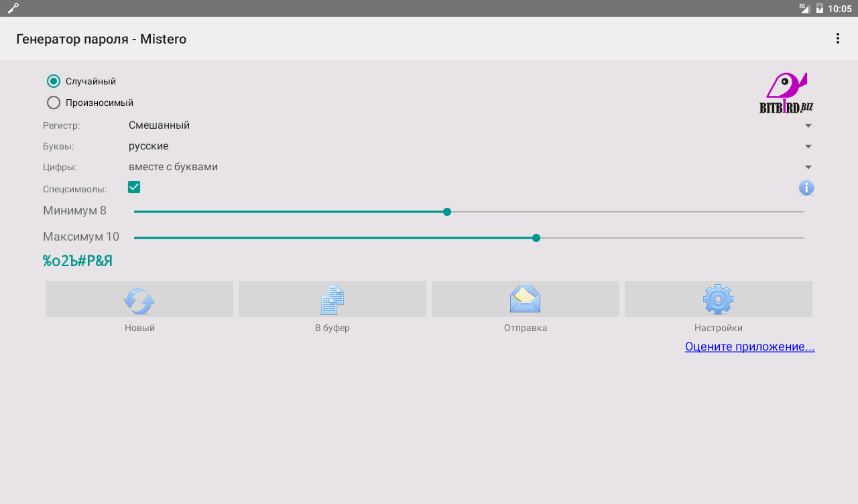Tap the generated password %о2Ъ#Р&Я

78,261
